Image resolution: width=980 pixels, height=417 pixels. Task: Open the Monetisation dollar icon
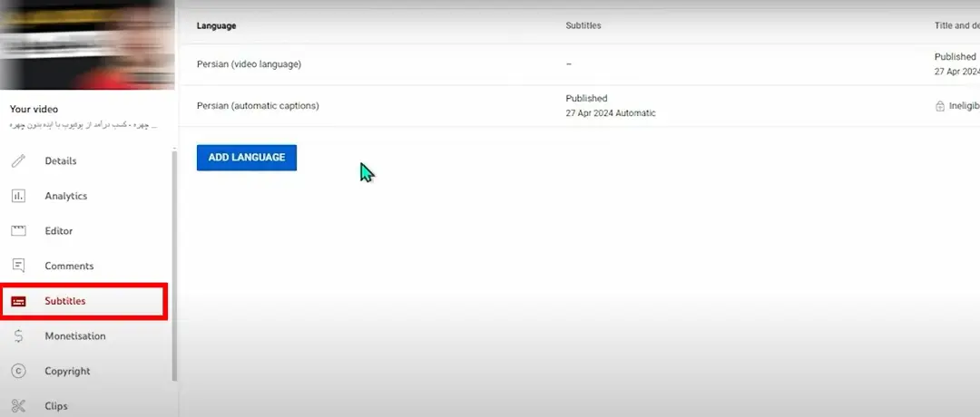19,335
